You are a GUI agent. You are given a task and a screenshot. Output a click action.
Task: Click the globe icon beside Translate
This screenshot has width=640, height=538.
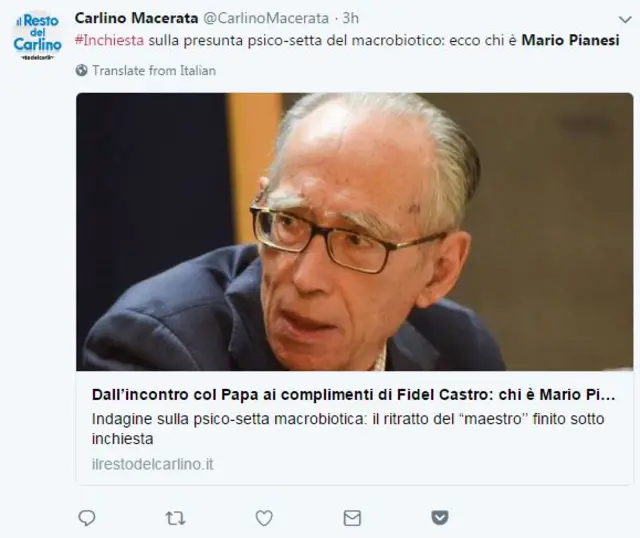(82, 70)
